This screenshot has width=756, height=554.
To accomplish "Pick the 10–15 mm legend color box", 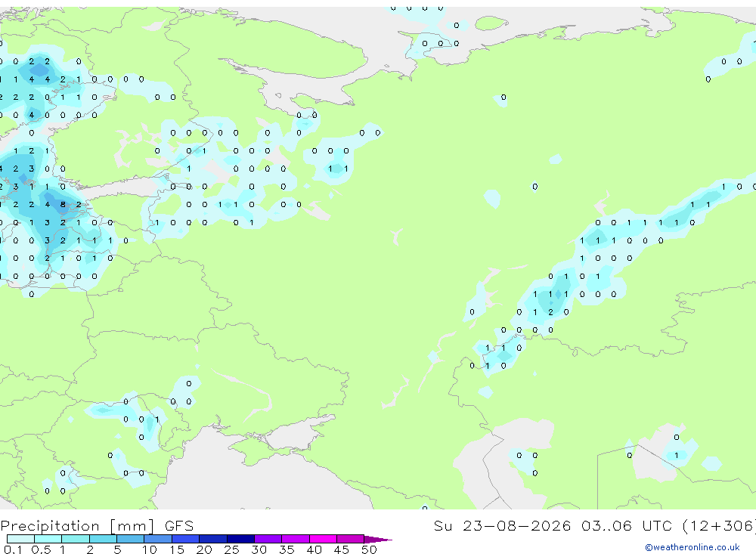I will (158, 539).
